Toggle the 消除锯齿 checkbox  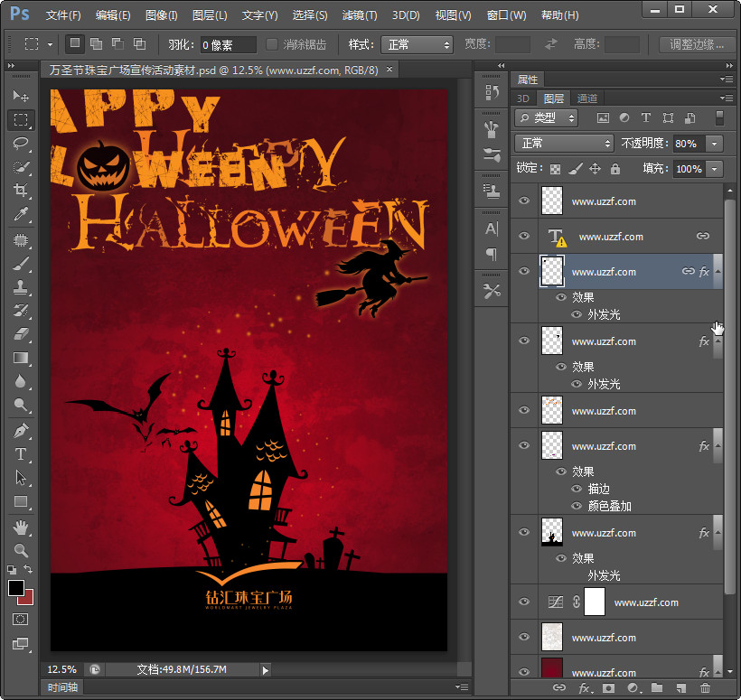tap(272, 44)
